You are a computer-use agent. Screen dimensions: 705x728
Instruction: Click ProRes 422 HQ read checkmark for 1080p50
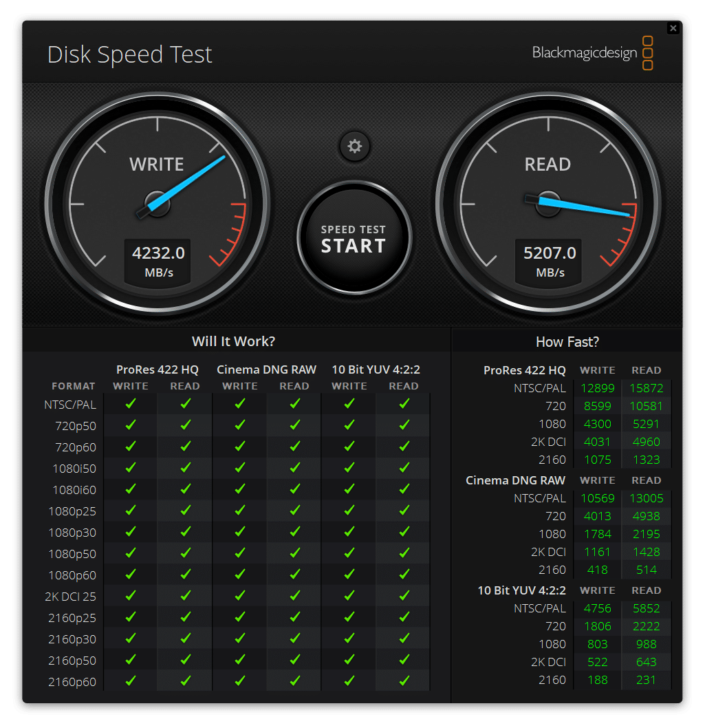click(186, 553)
